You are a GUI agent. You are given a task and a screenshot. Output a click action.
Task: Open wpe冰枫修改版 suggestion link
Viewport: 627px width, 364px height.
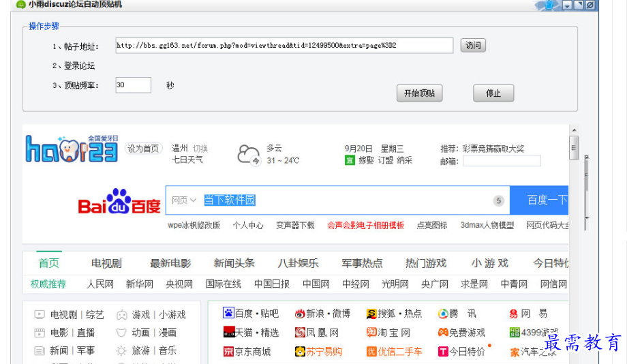(x=194, y=225)
